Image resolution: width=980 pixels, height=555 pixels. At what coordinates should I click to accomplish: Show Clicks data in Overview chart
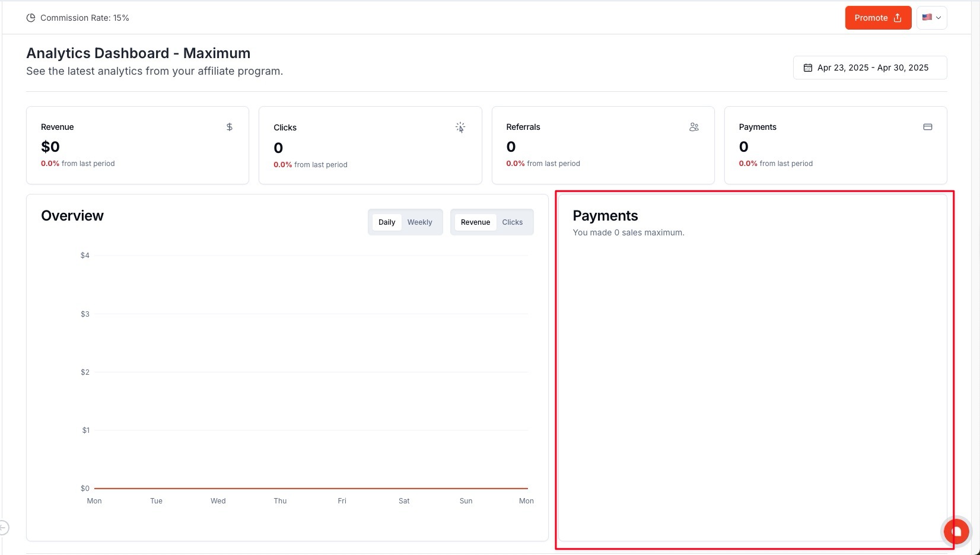pos(512,222)
